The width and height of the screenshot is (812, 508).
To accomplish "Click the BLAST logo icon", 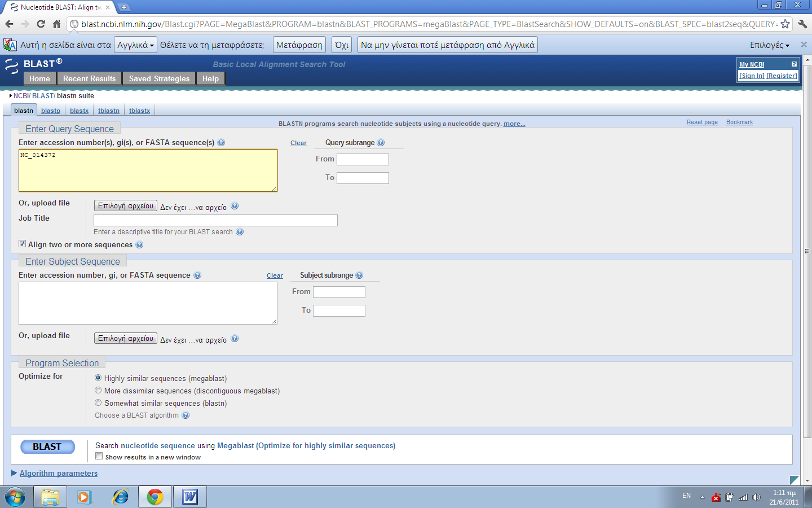I will (x=11, y=66).
